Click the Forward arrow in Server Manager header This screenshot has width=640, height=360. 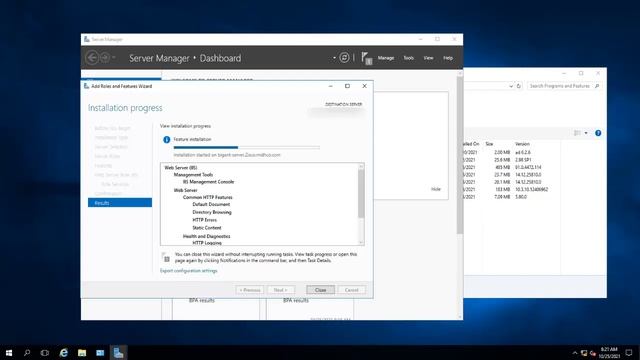105,58
